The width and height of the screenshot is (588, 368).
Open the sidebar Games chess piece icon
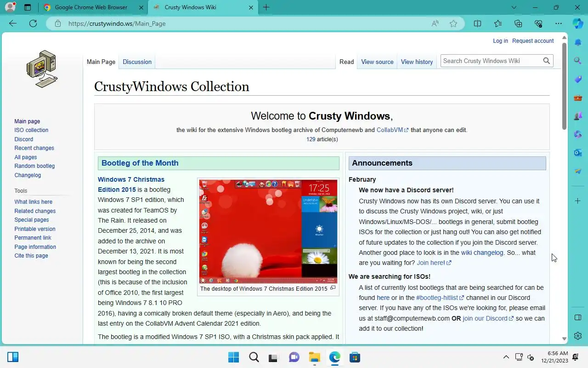tap(578, 116)
